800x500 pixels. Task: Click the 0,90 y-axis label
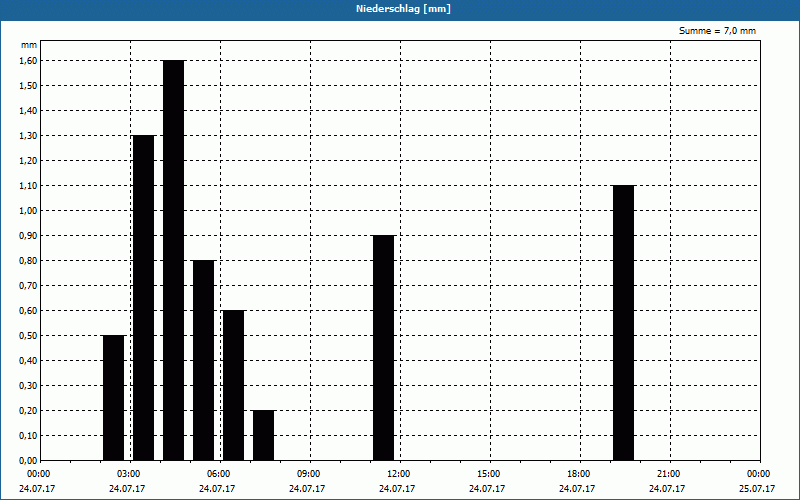[29, 236]
